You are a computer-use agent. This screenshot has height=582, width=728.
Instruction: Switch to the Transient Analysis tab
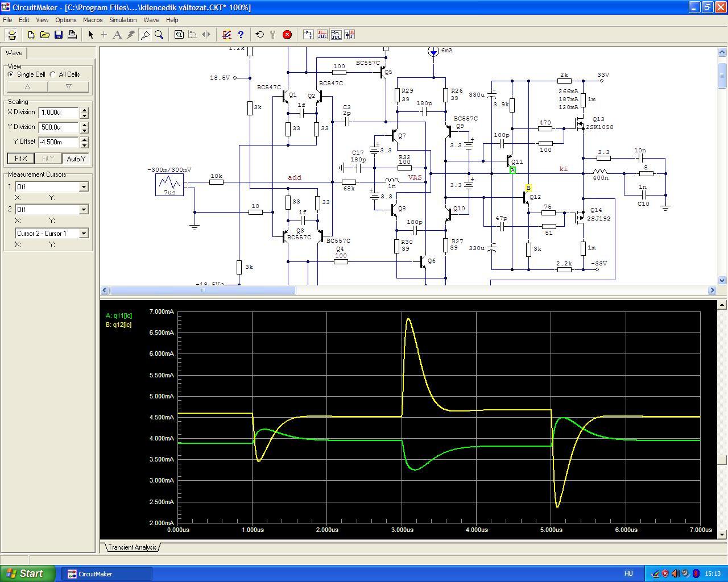(x=132, y=547)
